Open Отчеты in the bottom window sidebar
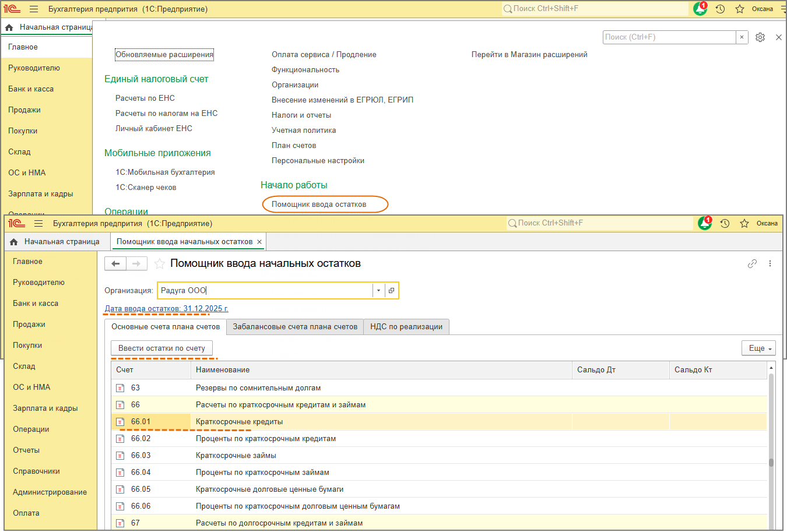The image size is (787, 532). click(x=26, y=450)
